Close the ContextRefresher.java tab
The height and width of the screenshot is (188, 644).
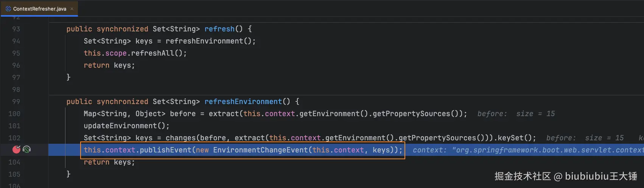72,9
